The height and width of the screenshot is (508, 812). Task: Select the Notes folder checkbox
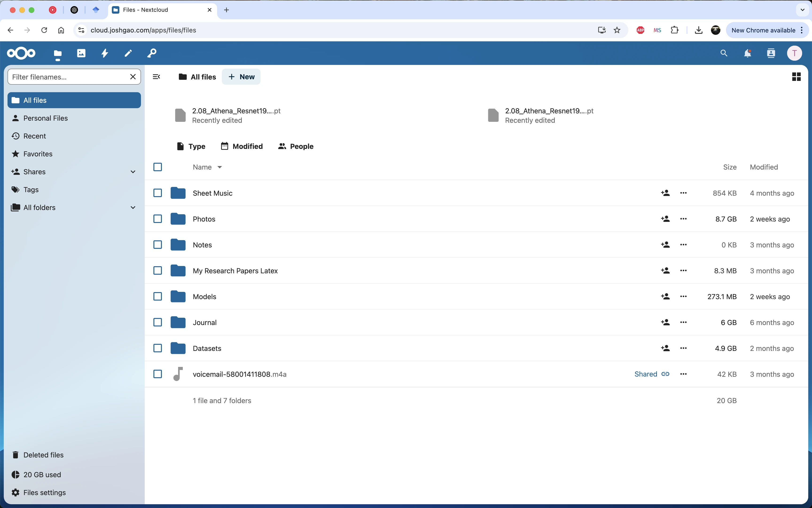coord(158,245)
